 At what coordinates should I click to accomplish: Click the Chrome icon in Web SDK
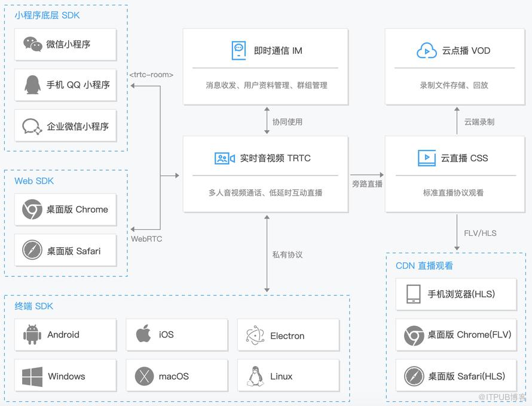32,210
